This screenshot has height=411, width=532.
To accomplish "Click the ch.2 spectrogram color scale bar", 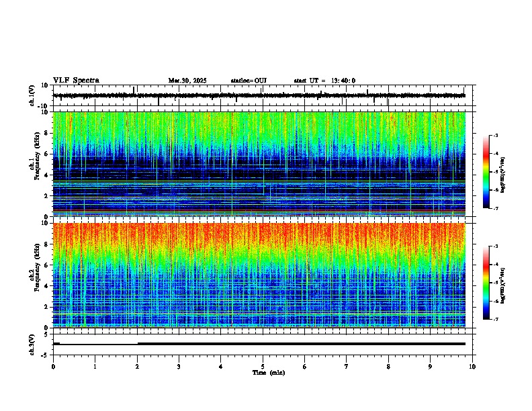I will tap(486, 283).
